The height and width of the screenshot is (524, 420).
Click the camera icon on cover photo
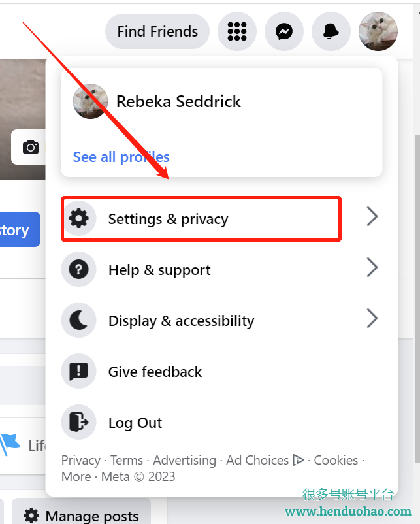tap(31, 147)
